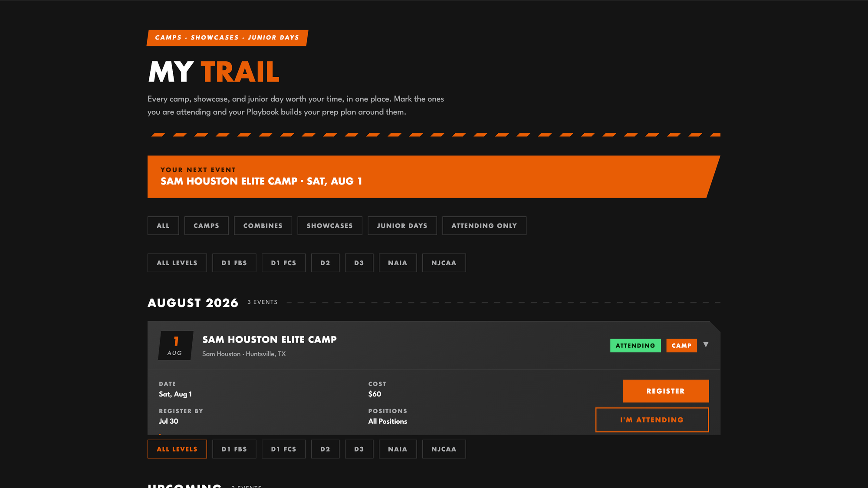Click the orange REGISTER button
Screen dimensions: 868x488
pyautogui.click(x=666, y=391)
